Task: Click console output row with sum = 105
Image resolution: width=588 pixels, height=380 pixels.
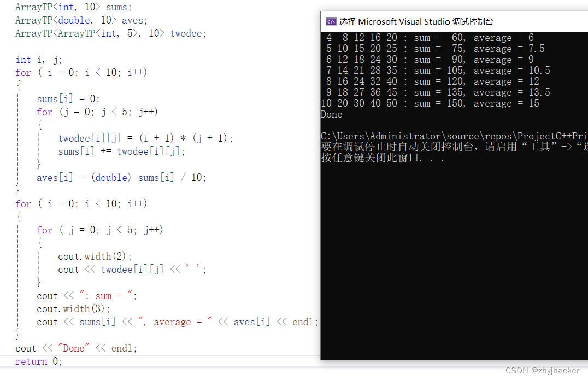Action: point(438,71)
